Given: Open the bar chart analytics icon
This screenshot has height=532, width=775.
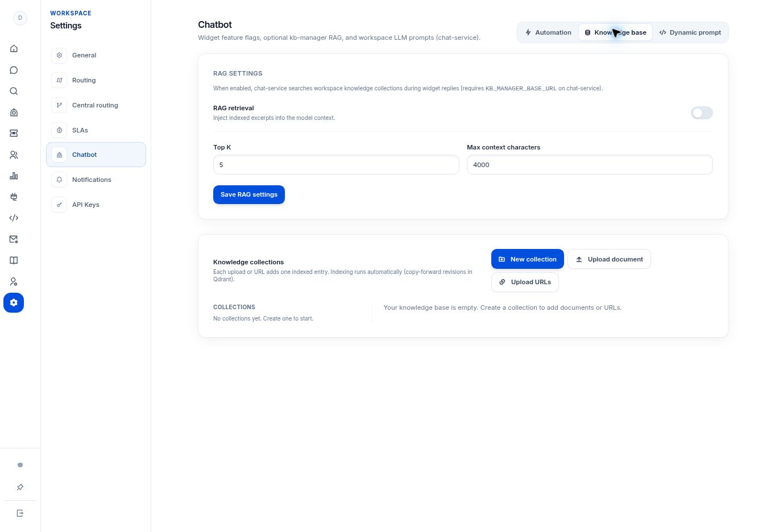Looking at the screenshot, I should (14, 176).
